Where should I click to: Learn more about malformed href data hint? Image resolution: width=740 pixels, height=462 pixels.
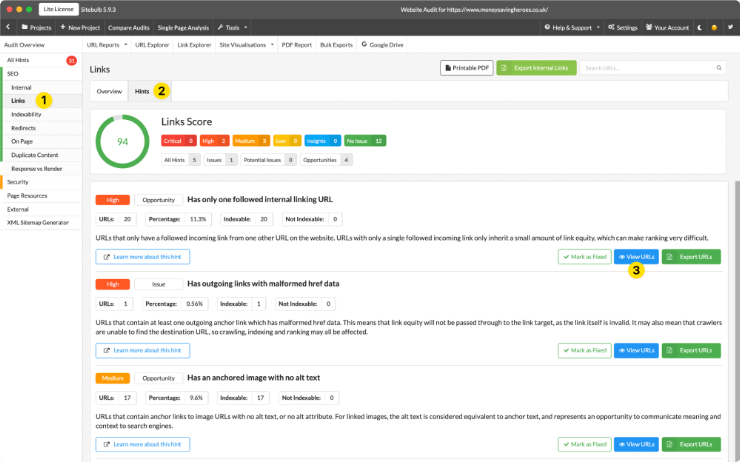[143, 350]
